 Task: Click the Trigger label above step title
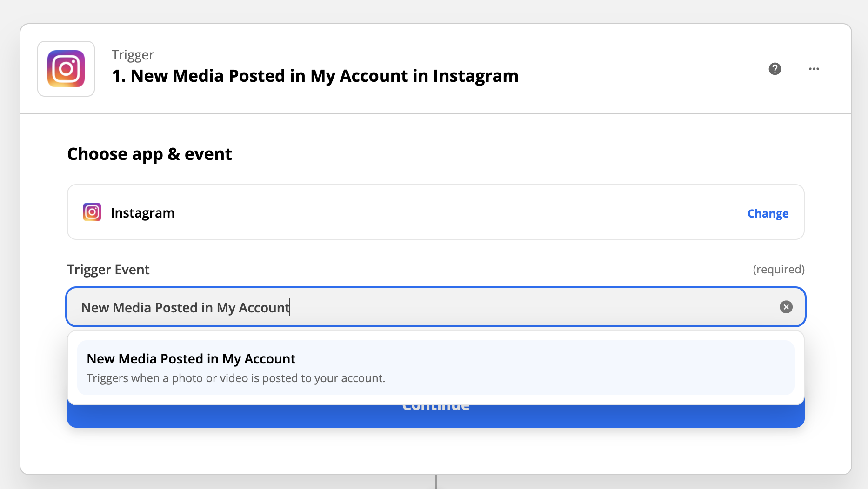click(133, 55)
